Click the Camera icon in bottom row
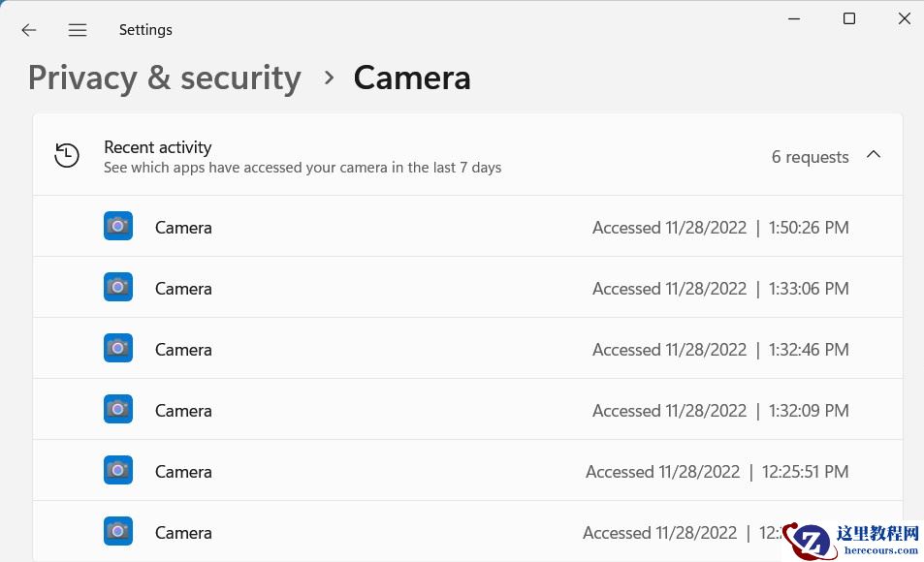The width and height of the screenshot is (924, 562). point(118,531)
